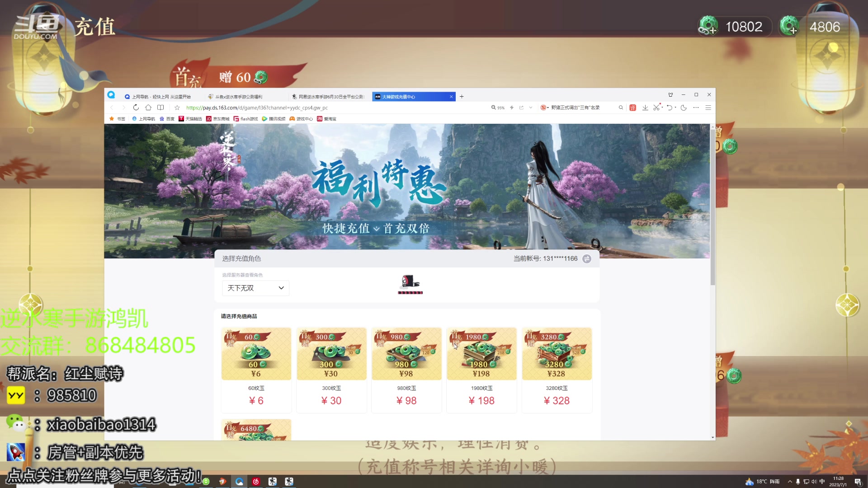868x488 pixels.
Task: Open the browser hamburger menu
Action: point(708,108)
